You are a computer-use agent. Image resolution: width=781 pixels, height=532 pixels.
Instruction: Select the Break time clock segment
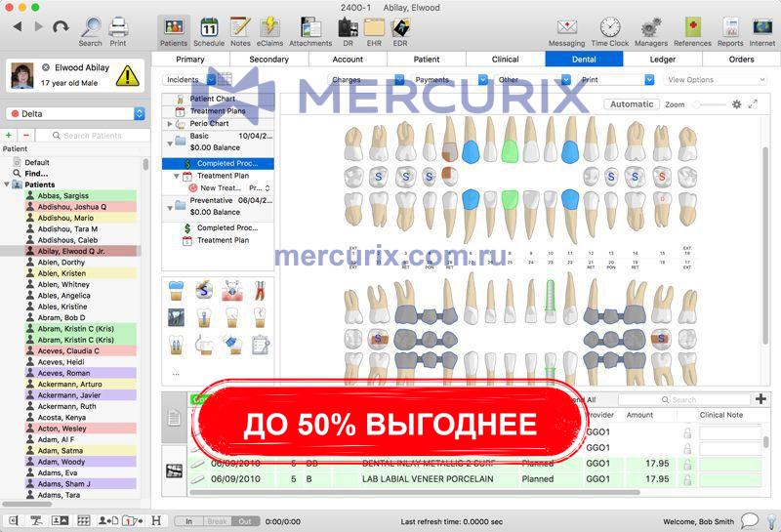(217, 521)
